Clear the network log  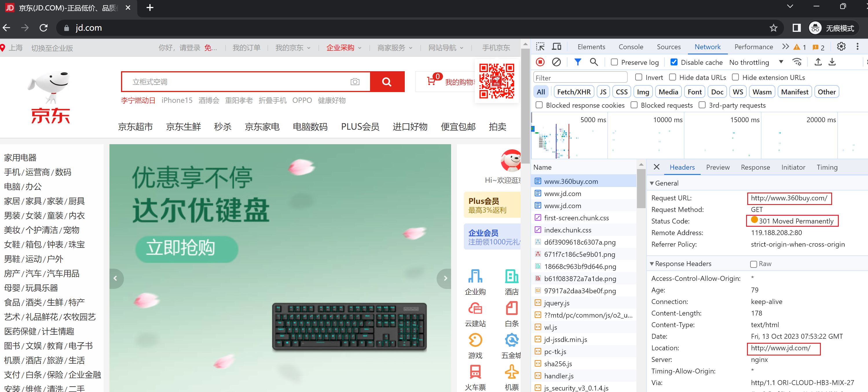(556, 62)
